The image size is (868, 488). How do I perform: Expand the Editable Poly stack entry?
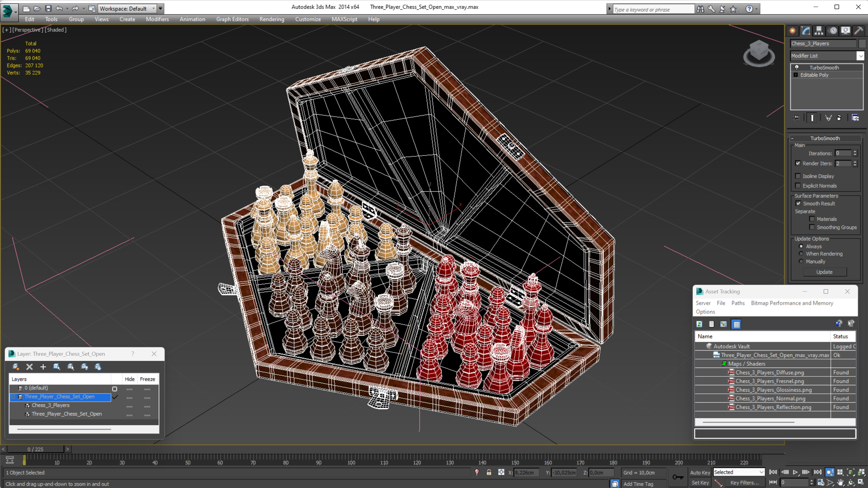[796, 75]
